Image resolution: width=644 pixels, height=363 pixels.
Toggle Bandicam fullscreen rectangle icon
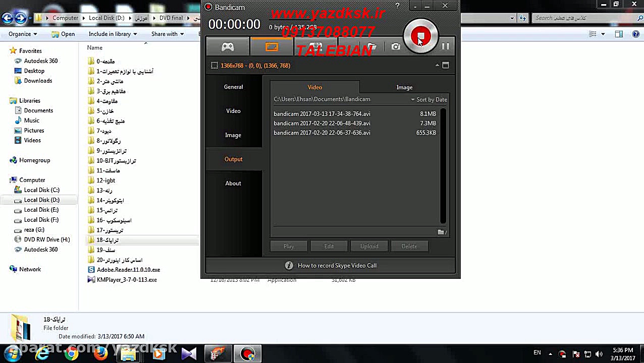click(x=446, y=65)
